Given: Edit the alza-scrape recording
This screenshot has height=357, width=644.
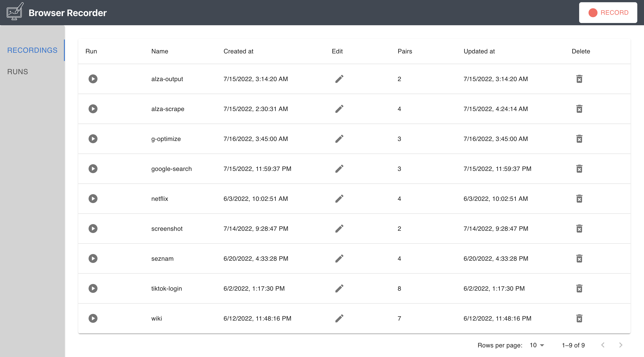Looking at the screenshot, I should point(339,109).
